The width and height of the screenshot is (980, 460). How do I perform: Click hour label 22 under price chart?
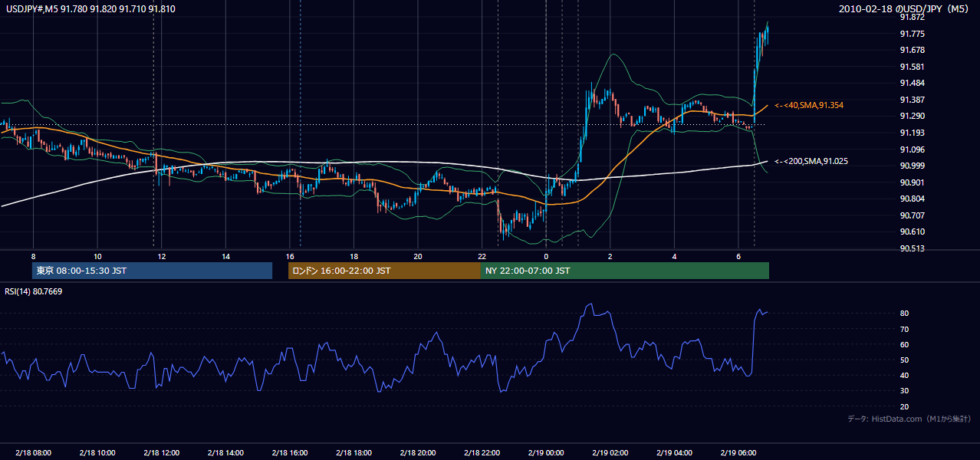point(482,256)
